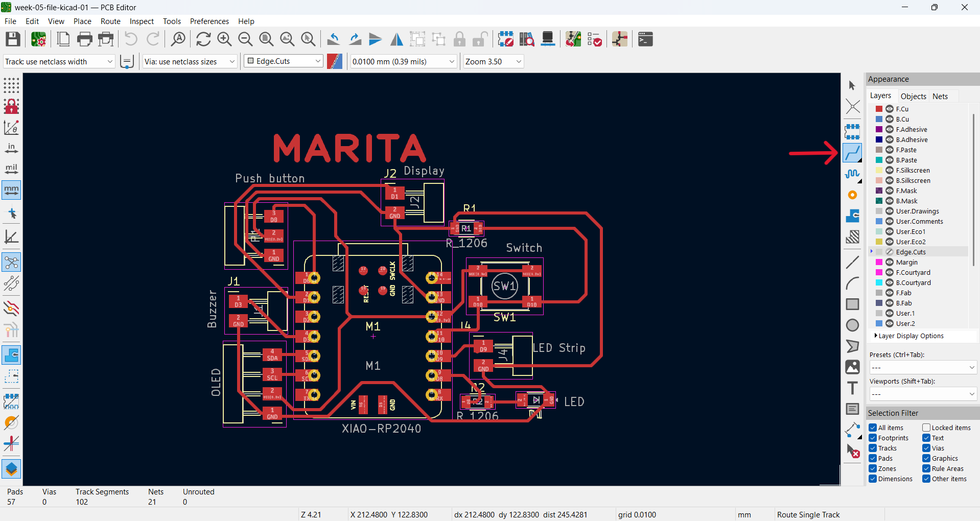980x521 pixels.
Task: Rotate selection counterclockwise icon
Action: click(334, 39)
